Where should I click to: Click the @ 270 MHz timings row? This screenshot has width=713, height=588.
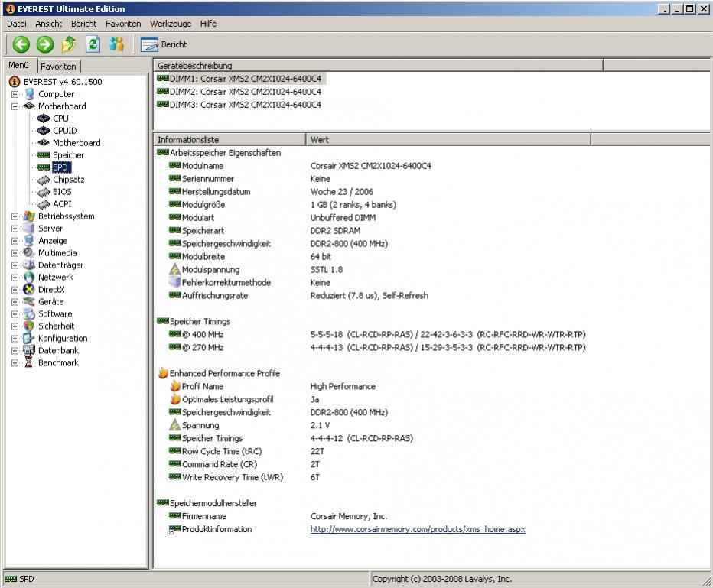[x=377, y=348]
